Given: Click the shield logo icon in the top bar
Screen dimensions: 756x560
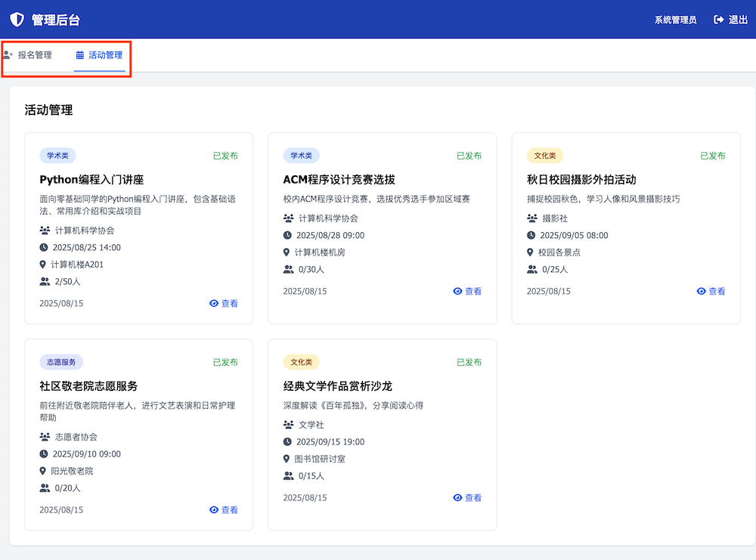Looking at the screenshot, I should point(18,20).
